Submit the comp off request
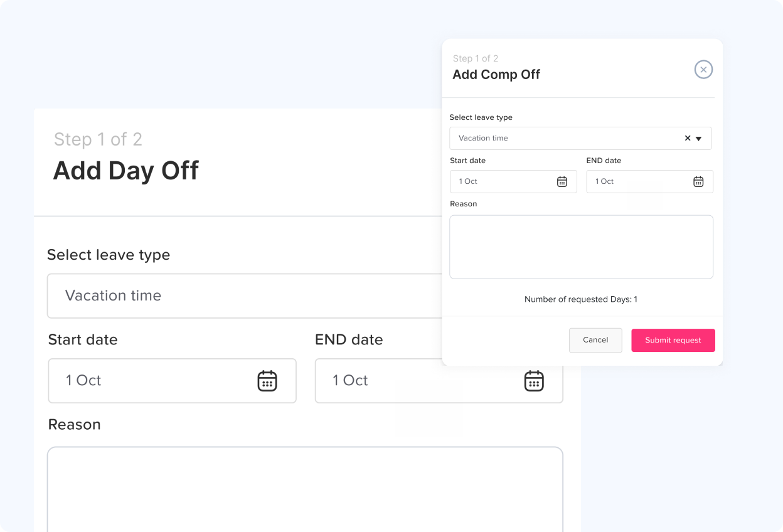 click(673, 340)
